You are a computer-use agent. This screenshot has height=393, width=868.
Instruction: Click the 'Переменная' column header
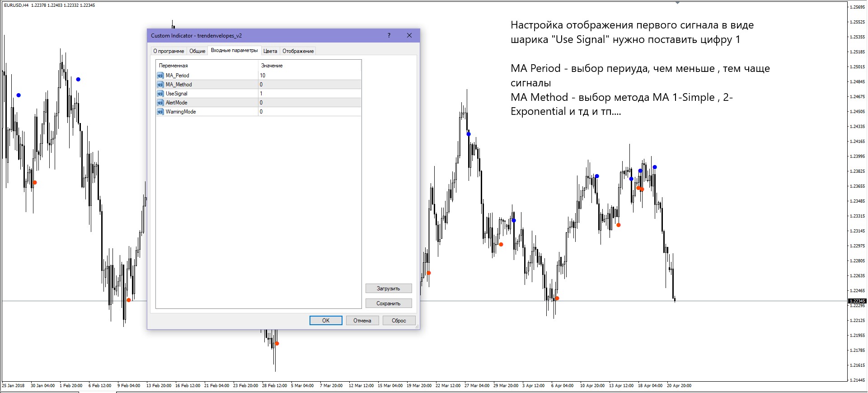(207, 66)
